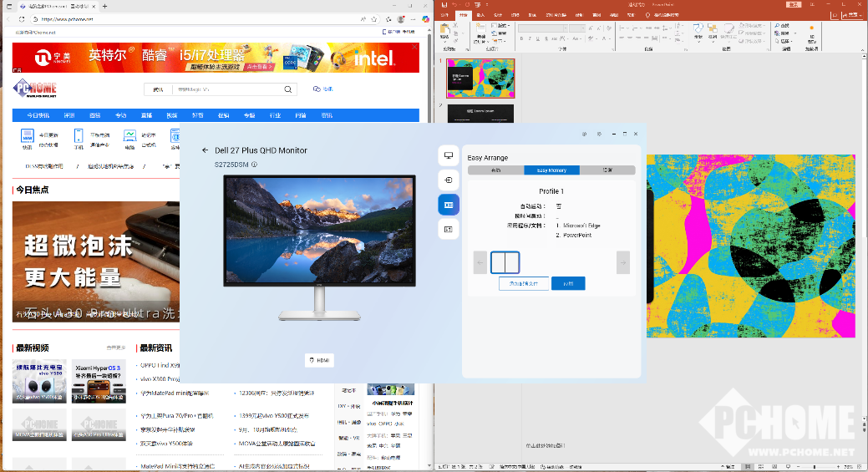
Task: Click PCHOME search text field
Action: [x=227, y=89]
